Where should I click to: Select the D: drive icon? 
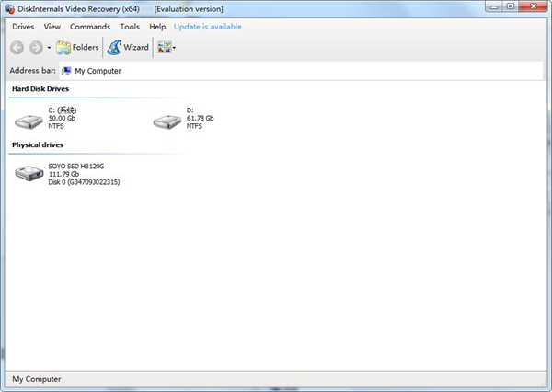point(167,120)
